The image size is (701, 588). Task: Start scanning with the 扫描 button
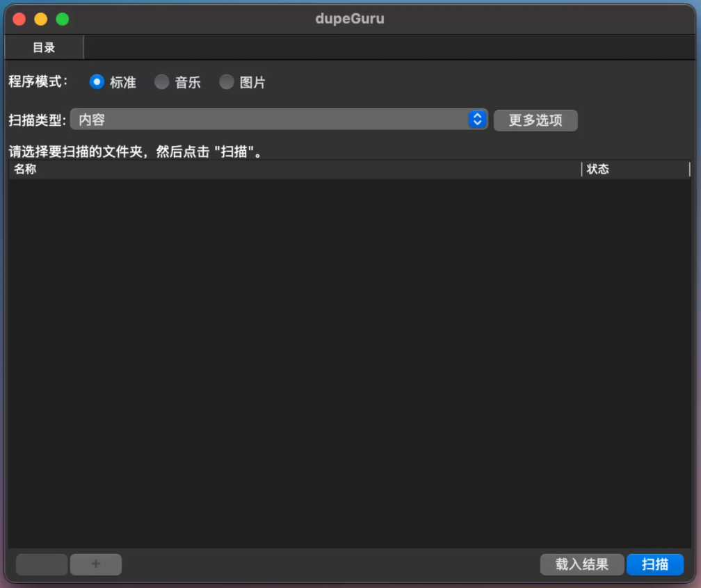654,564
